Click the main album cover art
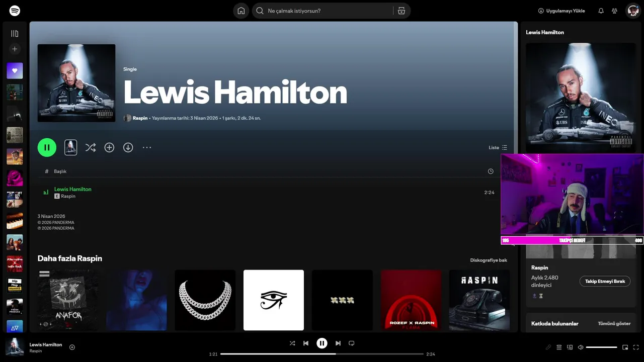The height and width of the screenshot is (362, 644). point(76,83)
